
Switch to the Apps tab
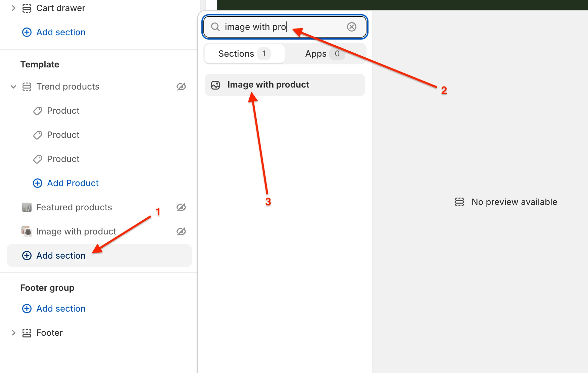coord(325,54)
